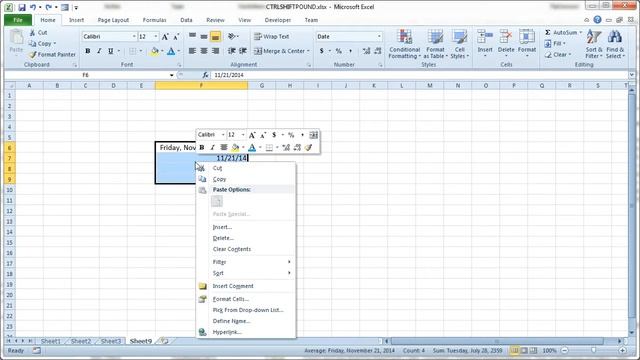Open the Merge & Center dropdown arrow
This screenshot has height=360, width=640.
click(308, 51)
